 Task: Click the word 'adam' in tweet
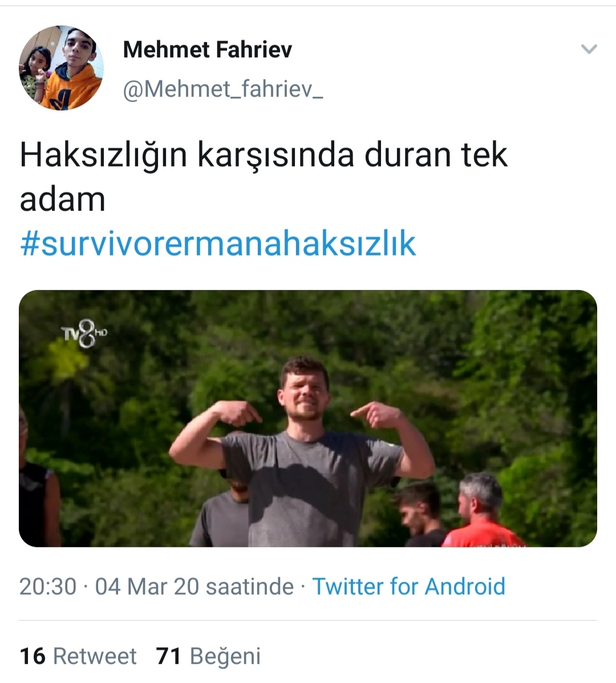[62, 200]
